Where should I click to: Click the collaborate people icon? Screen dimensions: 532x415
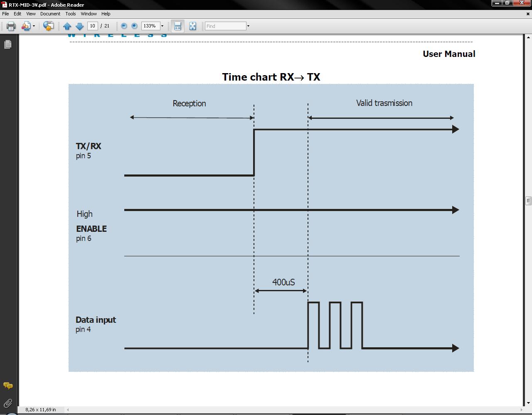tap(26, 26)
